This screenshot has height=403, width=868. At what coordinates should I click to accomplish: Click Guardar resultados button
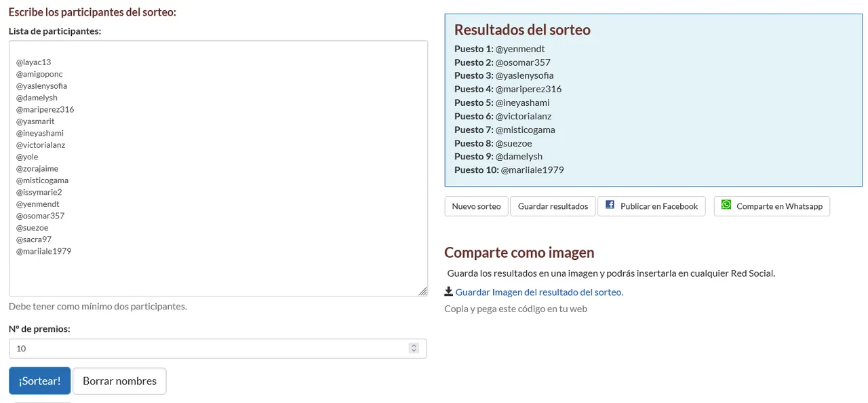pos(553,206)
